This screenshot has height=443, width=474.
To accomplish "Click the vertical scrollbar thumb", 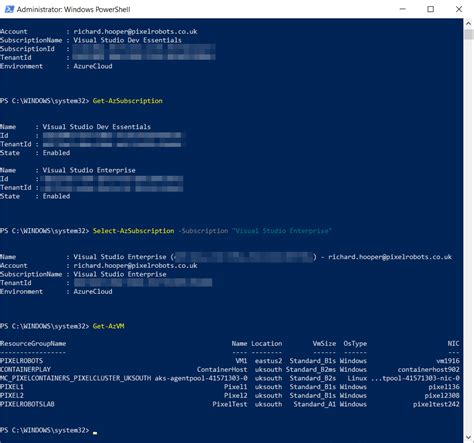I will click(468, 34).
